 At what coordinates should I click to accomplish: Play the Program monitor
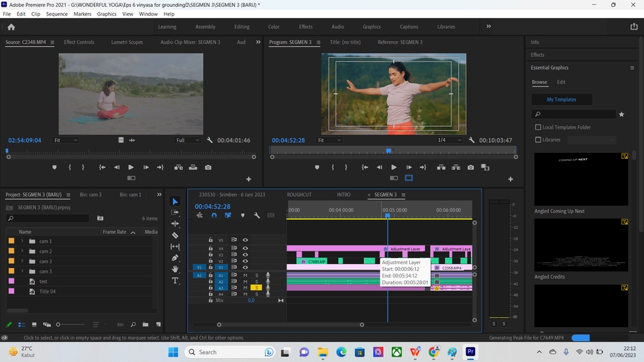[394, 168]
